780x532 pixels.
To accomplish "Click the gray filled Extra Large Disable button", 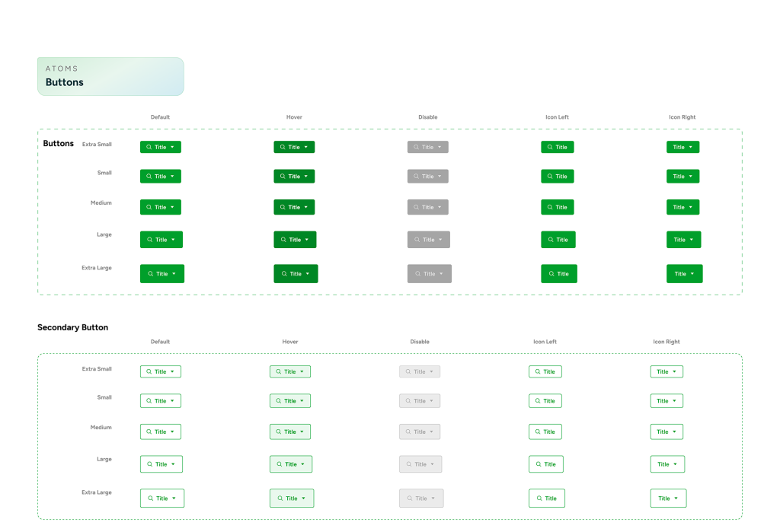I will (429, 274).
